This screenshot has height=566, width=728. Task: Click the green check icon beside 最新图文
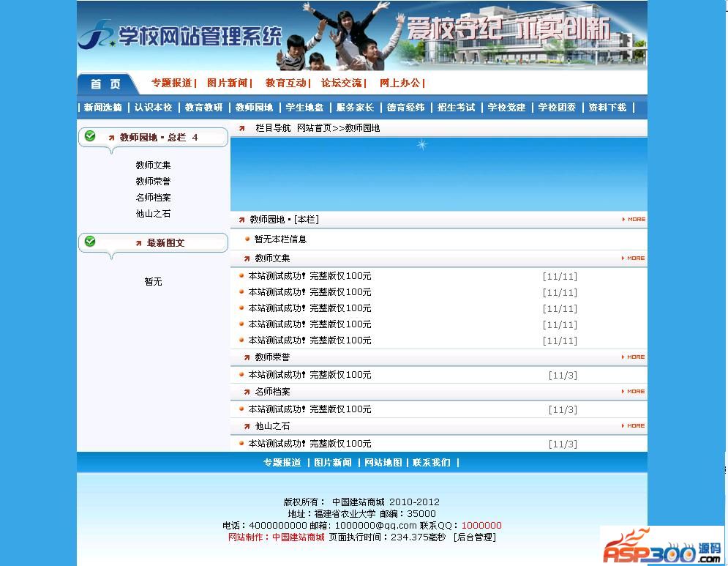point(90,242)
